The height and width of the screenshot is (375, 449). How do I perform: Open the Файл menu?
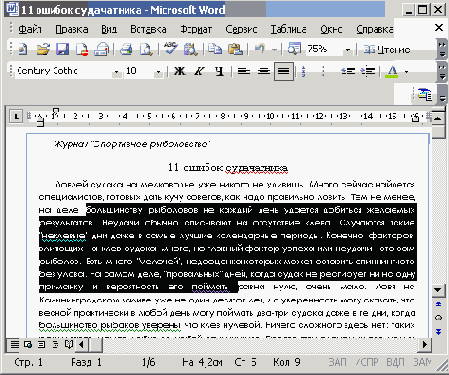click(30, 29)
